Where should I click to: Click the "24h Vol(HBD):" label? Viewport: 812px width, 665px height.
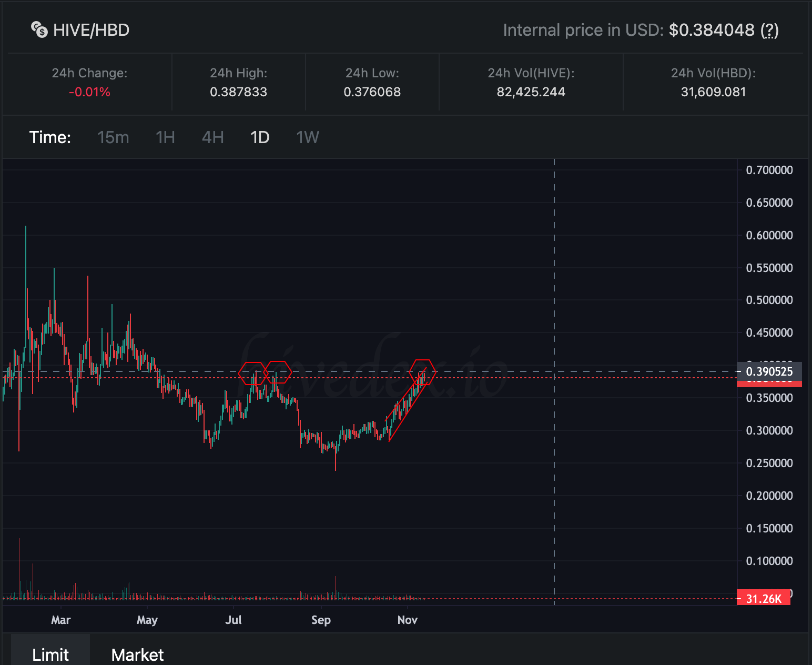[x=714, y=73]
